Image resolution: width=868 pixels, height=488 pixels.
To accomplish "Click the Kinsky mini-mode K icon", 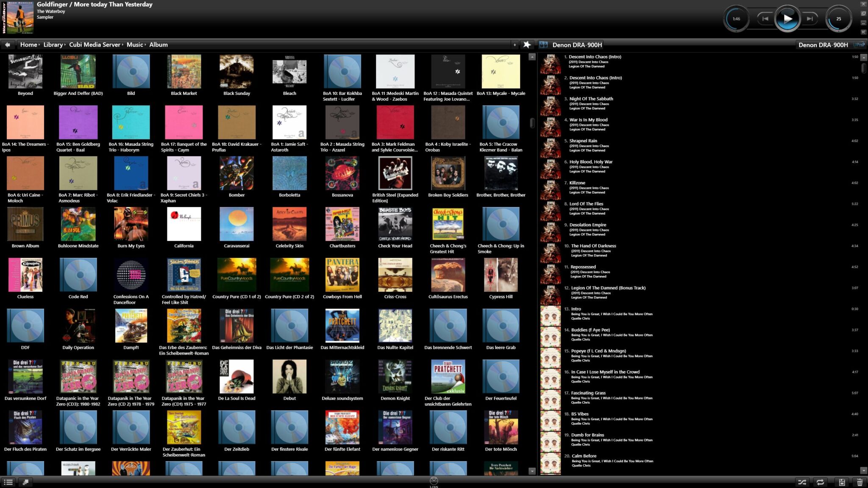I will (863, 32).
